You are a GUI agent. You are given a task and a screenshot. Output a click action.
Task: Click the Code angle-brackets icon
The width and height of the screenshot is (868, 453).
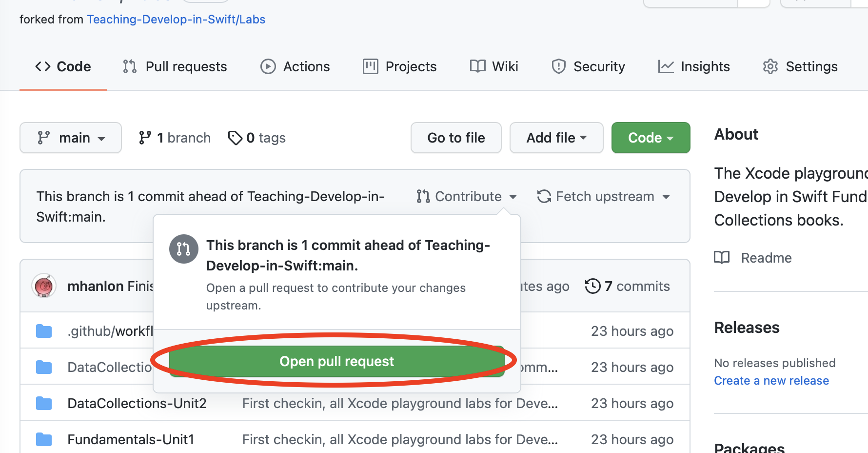(x=43, y=66)
